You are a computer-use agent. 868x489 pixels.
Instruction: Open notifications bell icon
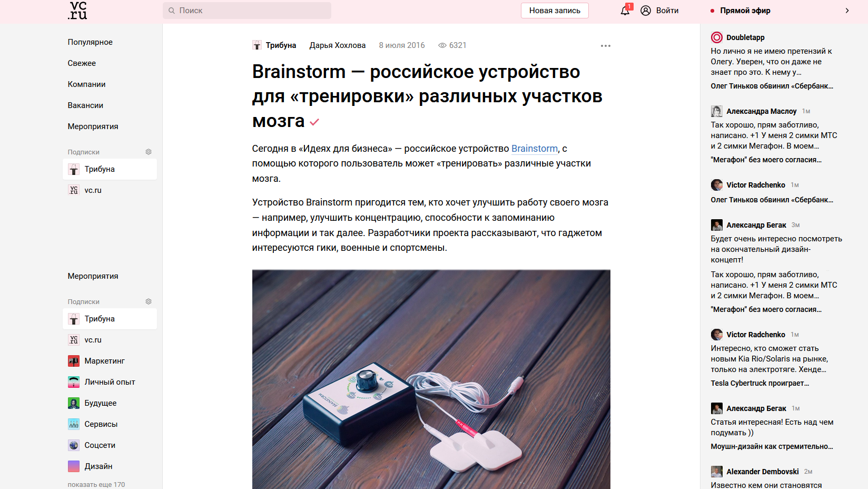625,10
